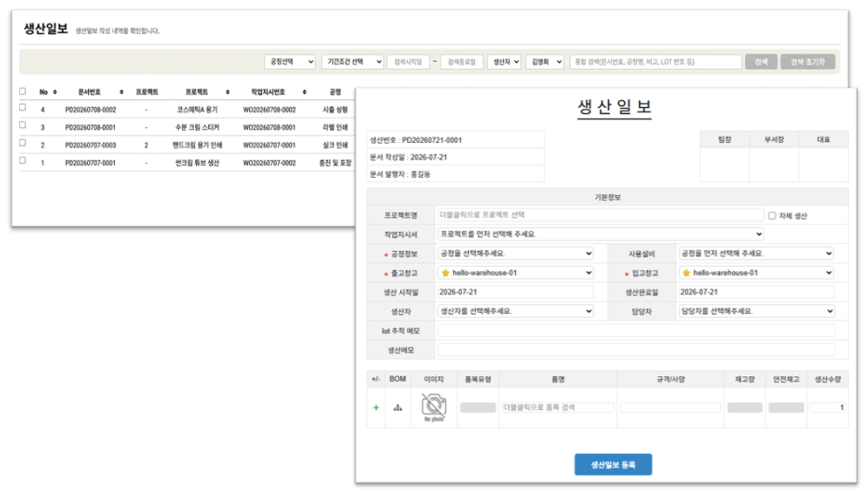The image size is (868, 493).
Task: Click the 품명 item search field
Action: click(558, 408)
